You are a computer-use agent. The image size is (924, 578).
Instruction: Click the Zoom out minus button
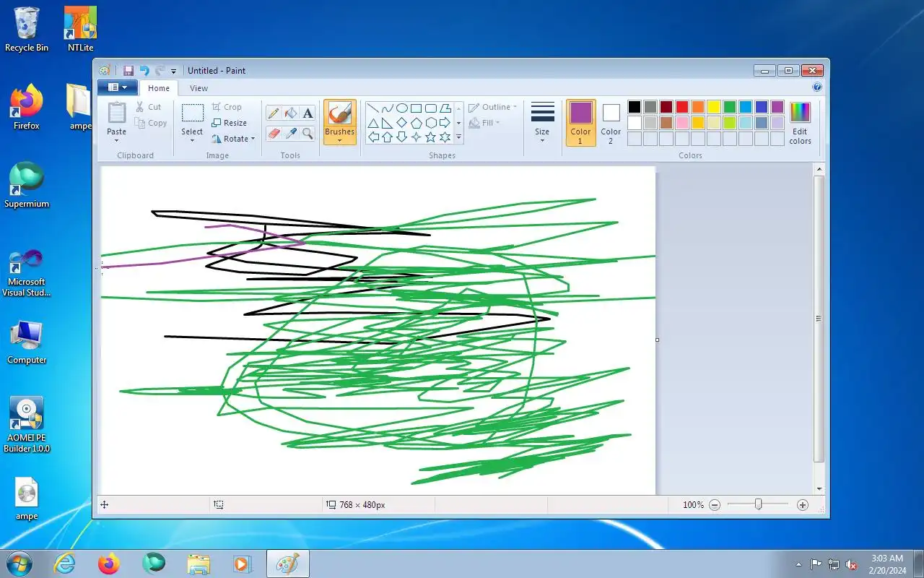pos(715,505)
